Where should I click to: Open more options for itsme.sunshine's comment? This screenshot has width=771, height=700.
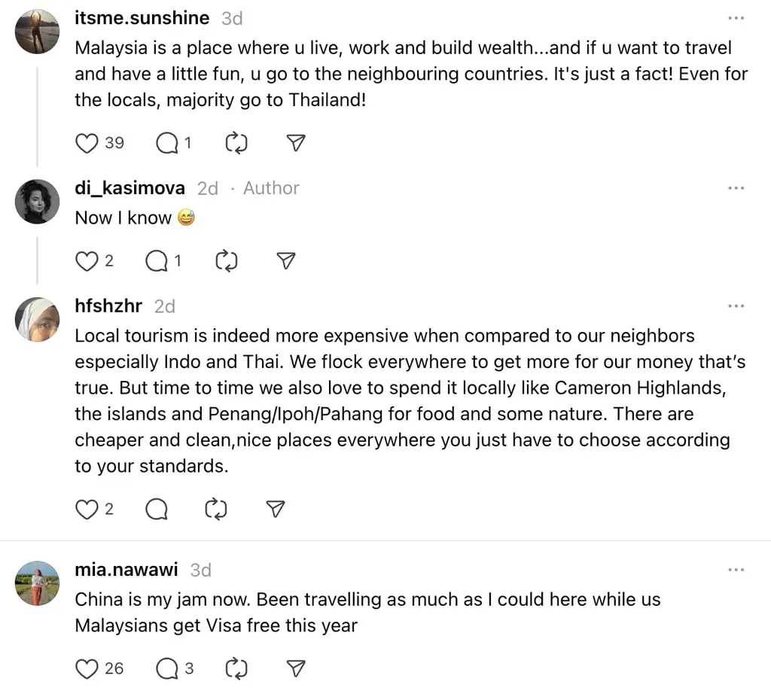[x=736, y=17]
